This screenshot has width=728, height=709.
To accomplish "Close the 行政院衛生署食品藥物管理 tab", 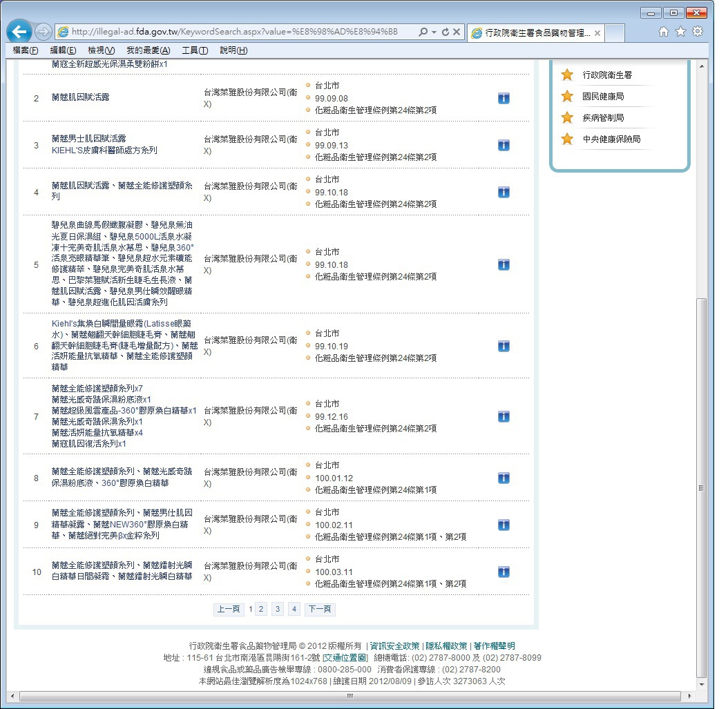I will pyautogui.click(x=597, y=33).
